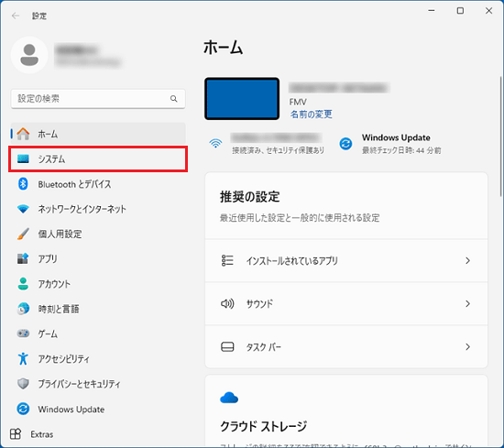Click the Wi-Fi status icon in Home pane
The height and width of the screenshot is (448, 504).
(215, 143)
